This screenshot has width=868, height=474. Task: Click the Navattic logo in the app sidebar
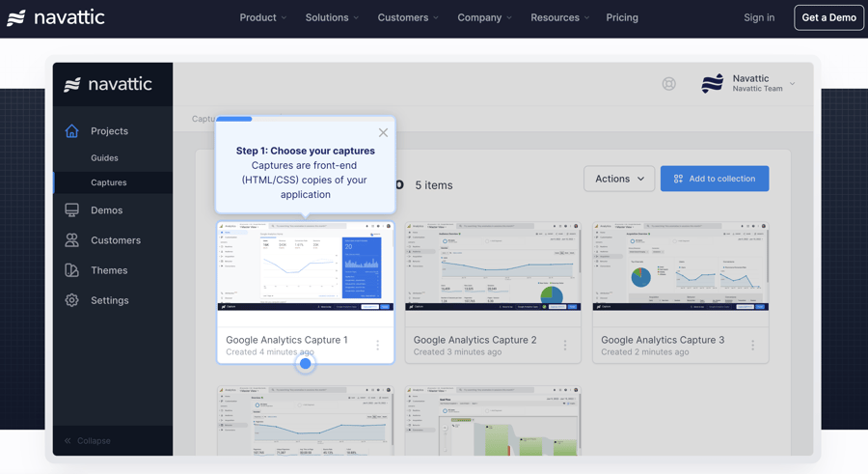click(x=108, y=84)
